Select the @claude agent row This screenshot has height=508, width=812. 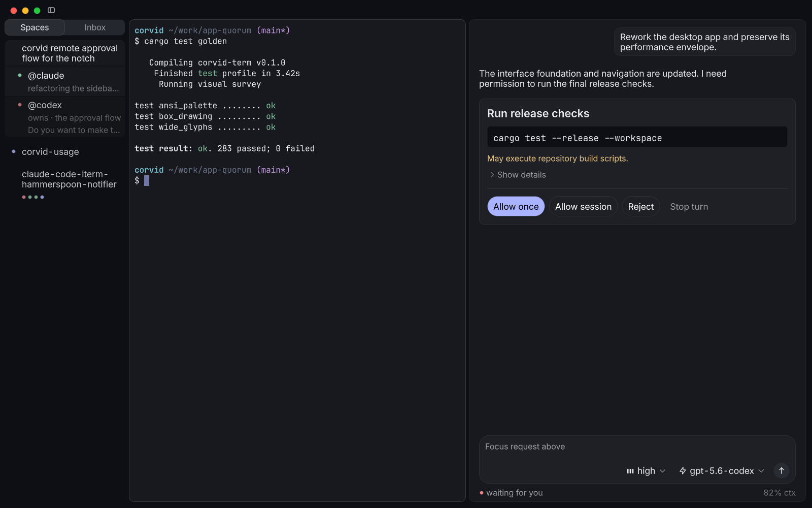(65, 81)
